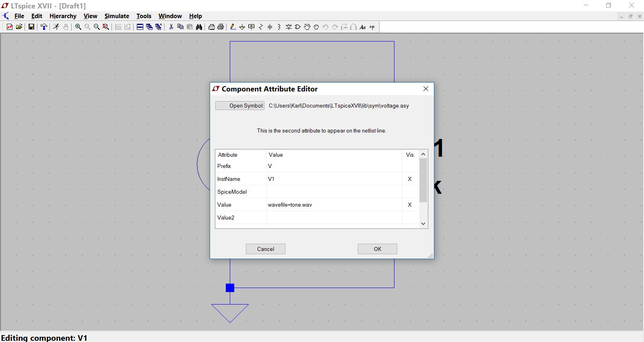Viewport: 644px width, 342px height.
Task: Toggle Vis. cell for Value2 row
Action: click(410, 218)
